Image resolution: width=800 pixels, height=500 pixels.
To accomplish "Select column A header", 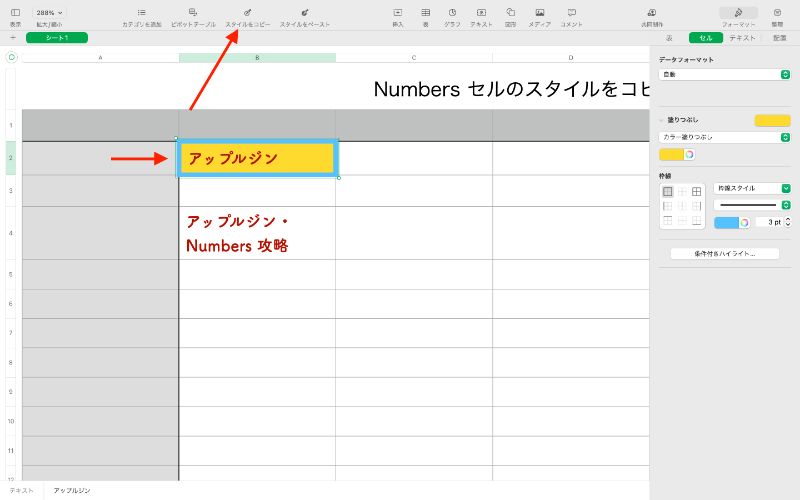I will point(101,58).
